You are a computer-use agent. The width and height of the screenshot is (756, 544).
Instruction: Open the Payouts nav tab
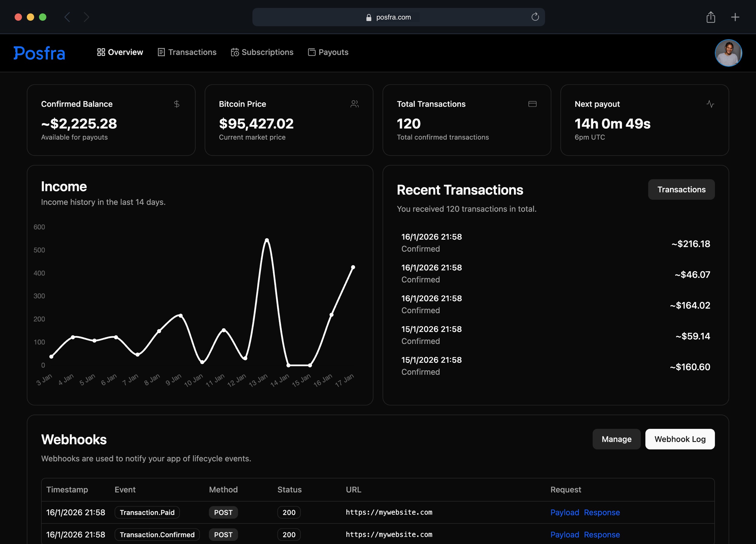tap(328, 52)
